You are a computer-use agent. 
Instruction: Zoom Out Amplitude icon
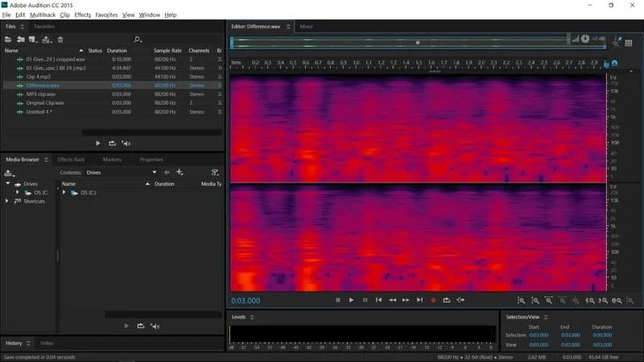pyautogui.click(x=535, y=300)
